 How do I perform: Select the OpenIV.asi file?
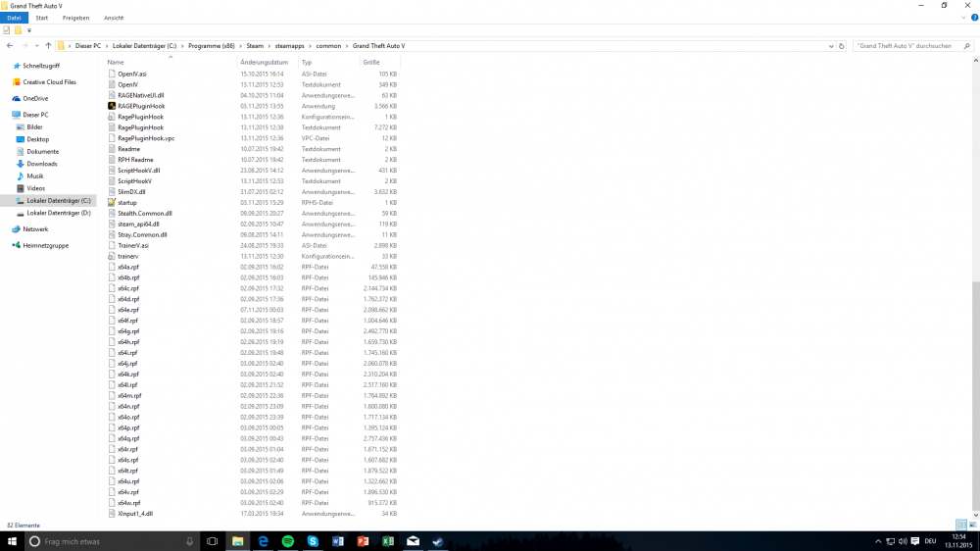(132, 74)
